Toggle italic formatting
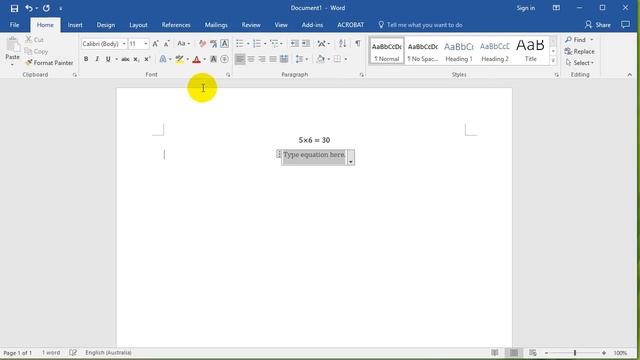640x360 pixels. (x=97, y=59)
